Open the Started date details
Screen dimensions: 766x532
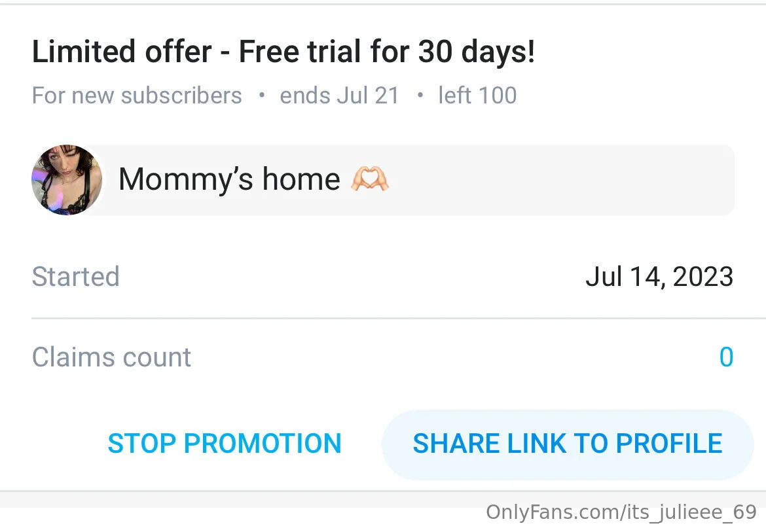[75, 277]
